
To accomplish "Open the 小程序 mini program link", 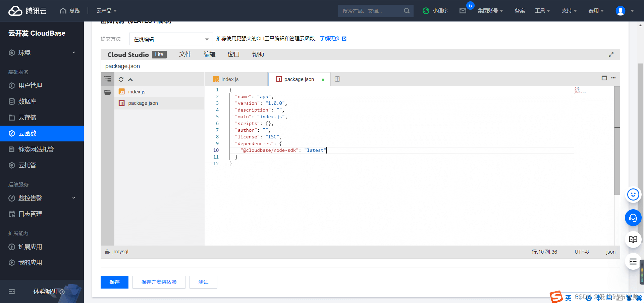I will pos(435,11).
